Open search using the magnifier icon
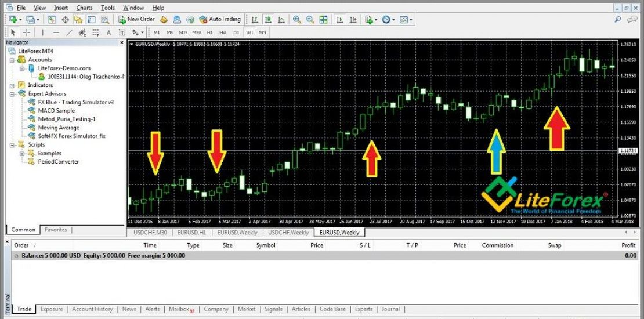Viewport: 644px width, 319px height. [x=618, y=20]
